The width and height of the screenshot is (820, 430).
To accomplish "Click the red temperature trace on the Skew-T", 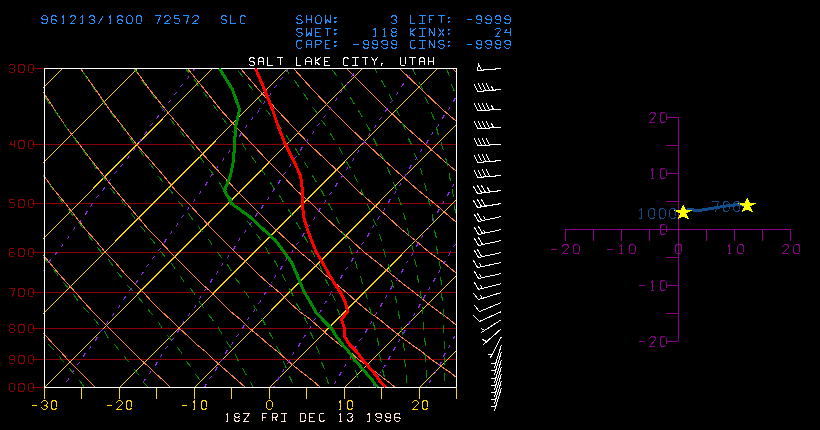I will 302,203.
